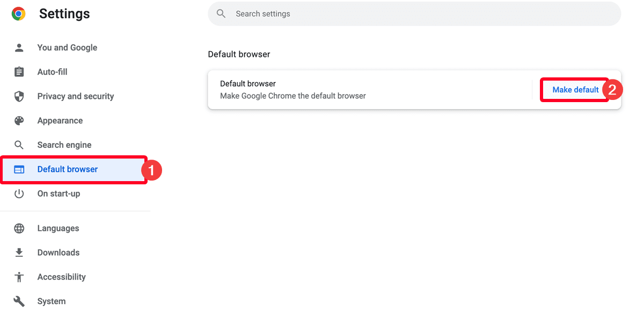Click the search magnifier in the search bar
Screen dimensions: 644x316
(221, 13)
